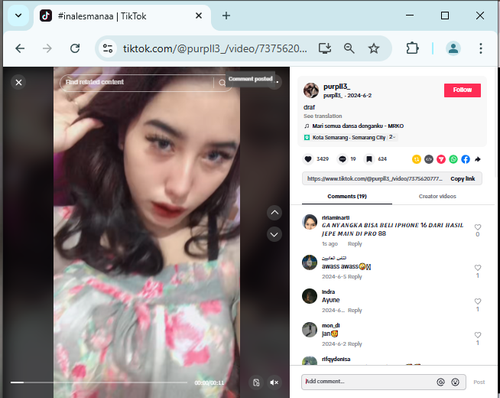Open indra commenter avatar
This screenshot has height=398, width=500.
(x=309, y=296)
